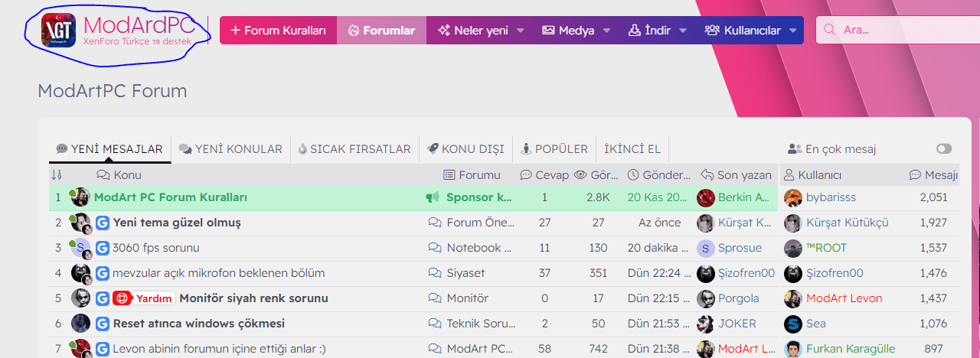The width and height of the screenshot is (980, 358).
Task: Open the Kullanıcılar dropdown arrow
Action: click(x=792, y=31)
